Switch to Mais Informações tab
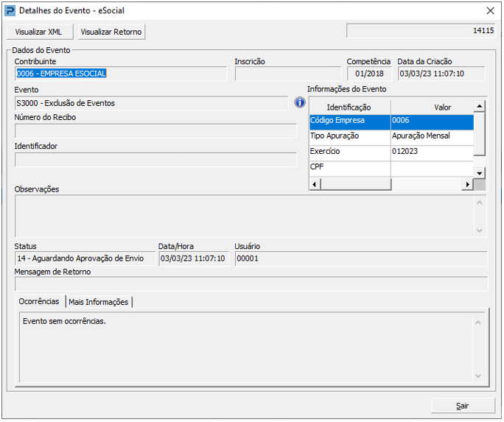504x422 pixels. click(99, 302)
